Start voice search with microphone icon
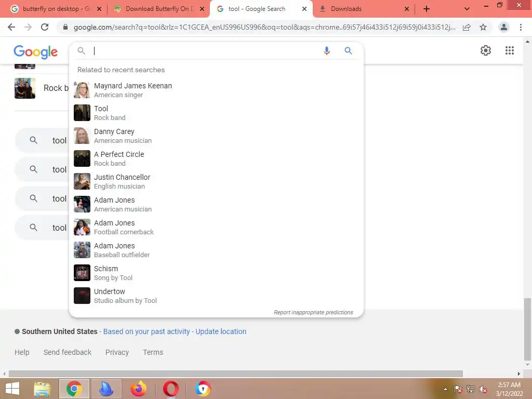 (x=326, y=51)
